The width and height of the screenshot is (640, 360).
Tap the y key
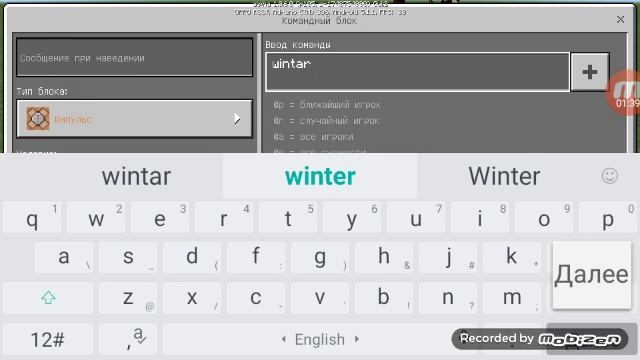[352, 218]
